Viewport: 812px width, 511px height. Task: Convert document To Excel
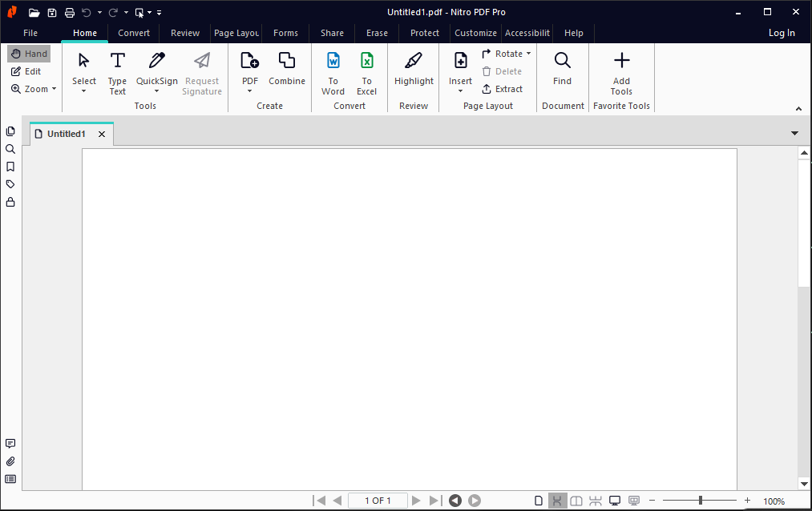pos(366,74)
